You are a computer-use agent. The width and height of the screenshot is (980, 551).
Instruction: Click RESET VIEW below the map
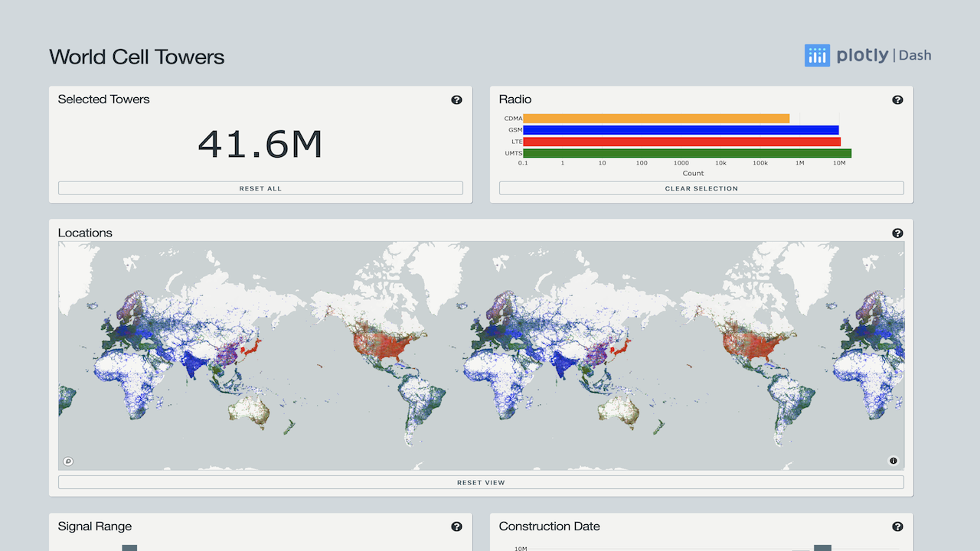481,482
